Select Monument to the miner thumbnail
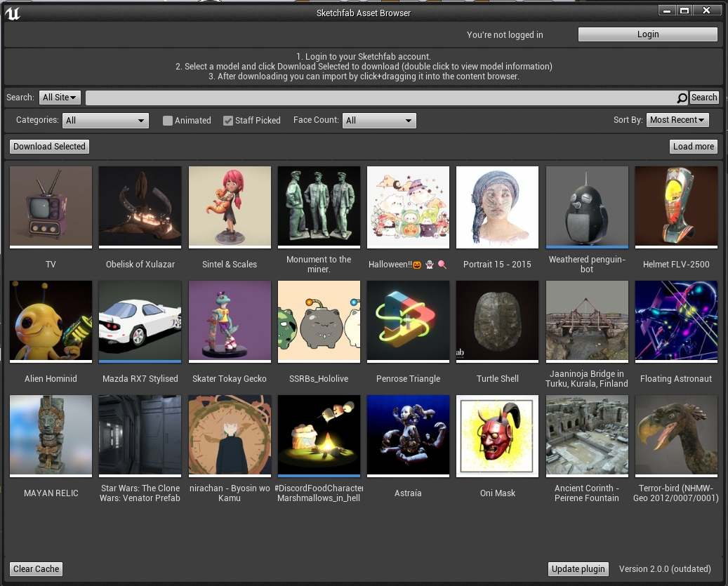 319,207
